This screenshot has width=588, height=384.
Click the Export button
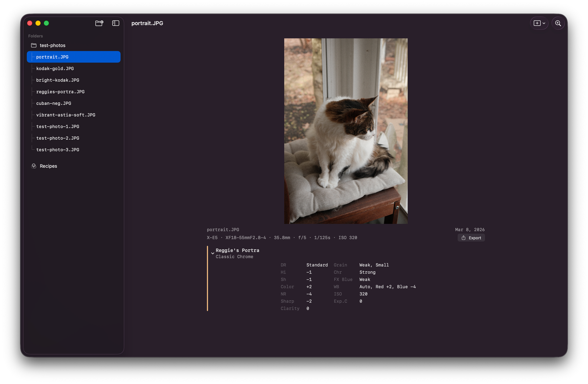point(471,238)
